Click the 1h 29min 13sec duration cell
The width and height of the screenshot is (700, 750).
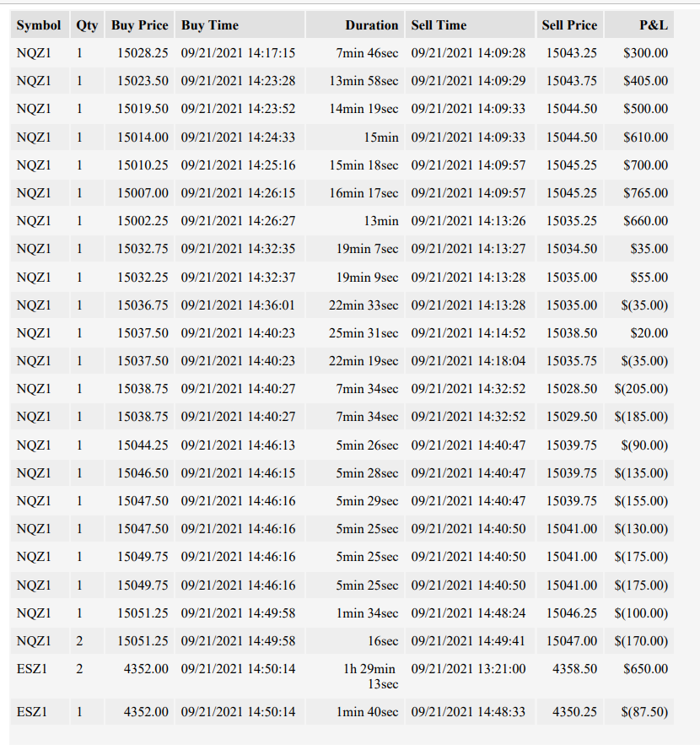click(x=355, y=676)
